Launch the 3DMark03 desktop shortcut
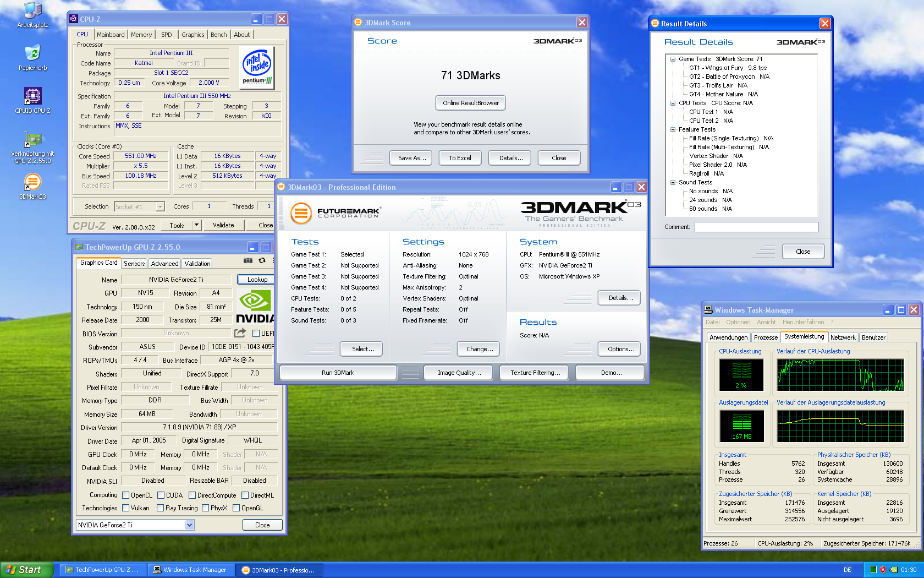 [x=32, y=186]
